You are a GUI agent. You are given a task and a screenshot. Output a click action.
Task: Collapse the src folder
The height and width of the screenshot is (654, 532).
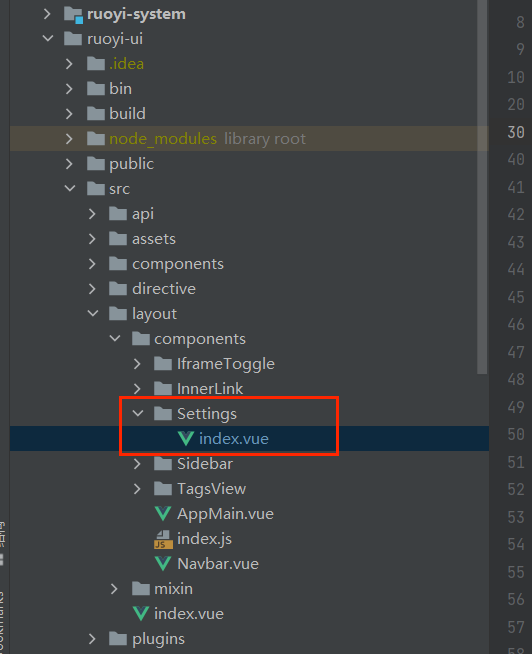70,188
